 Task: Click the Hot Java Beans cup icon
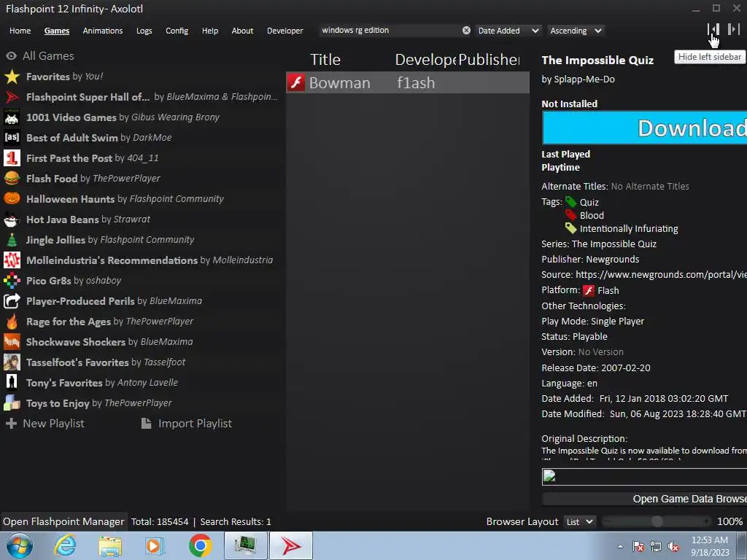tap(12, 219)
